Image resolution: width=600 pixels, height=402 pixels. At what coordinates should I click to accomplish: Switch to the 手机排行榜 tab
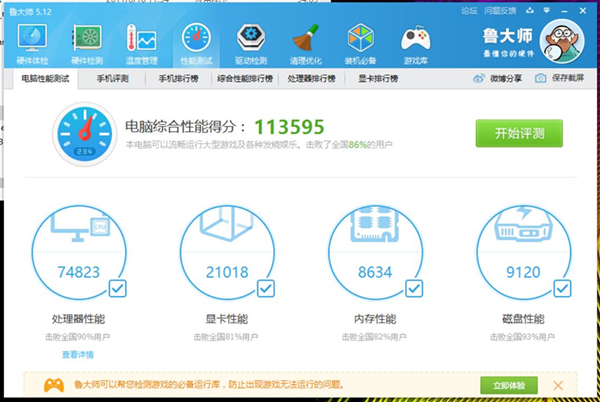point(178,79)
